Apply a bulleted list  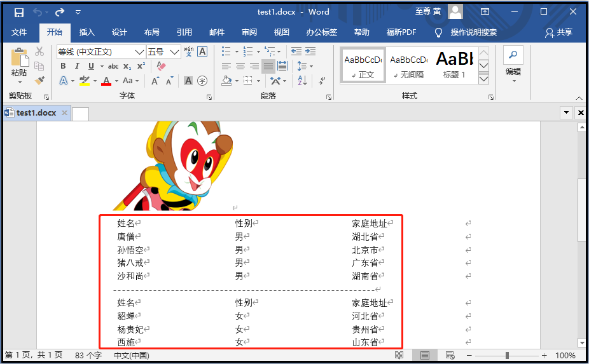226,51
